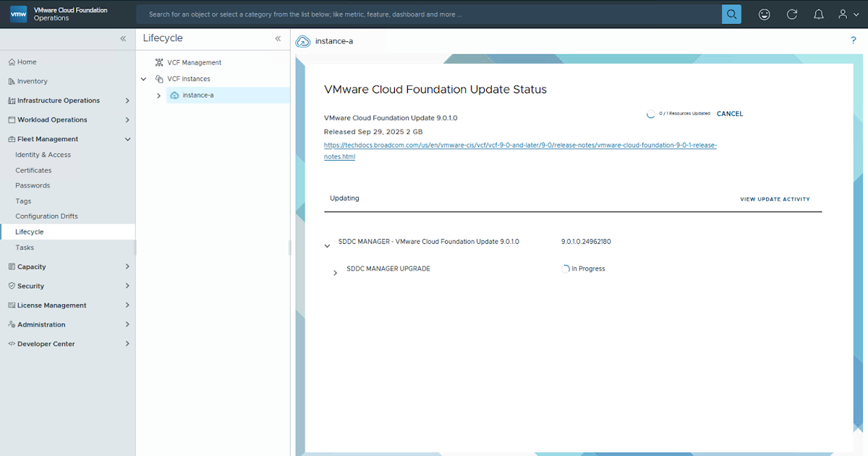Collapse the left navigation sidebar

123,38
